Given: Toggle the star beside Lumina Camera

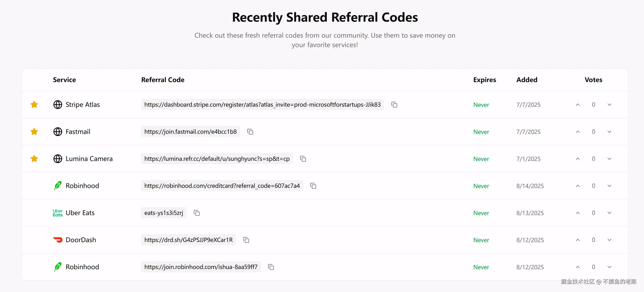Looking at the screenshot, I should click(x=34, y=159).
